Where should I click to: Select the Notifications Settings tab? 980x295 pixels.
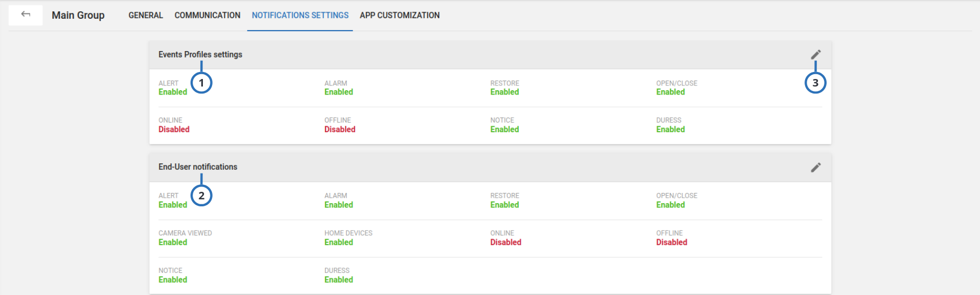[300, 15]
